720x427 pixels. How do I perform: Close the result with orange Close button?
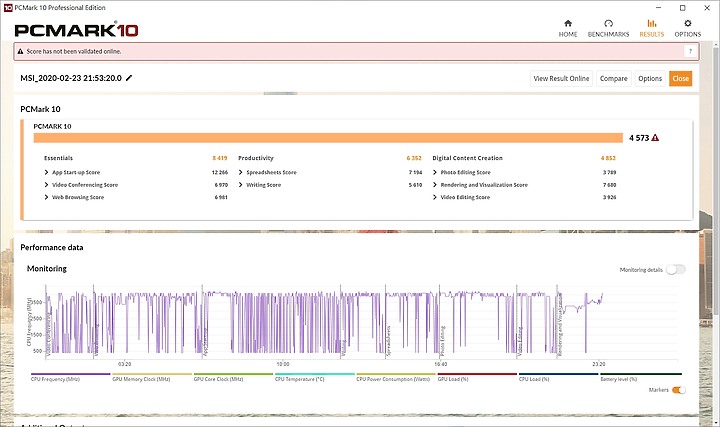681,79
